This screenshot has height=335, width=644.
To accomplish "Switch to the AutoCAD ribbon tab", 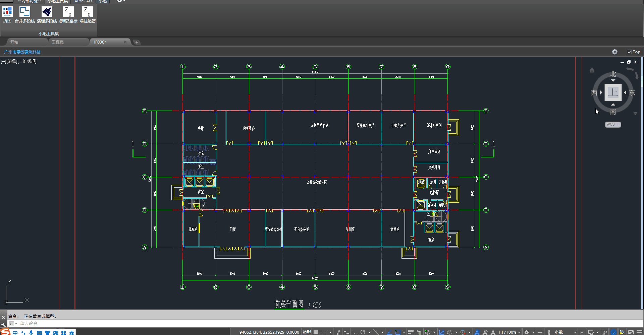I will tap(83, 1).
